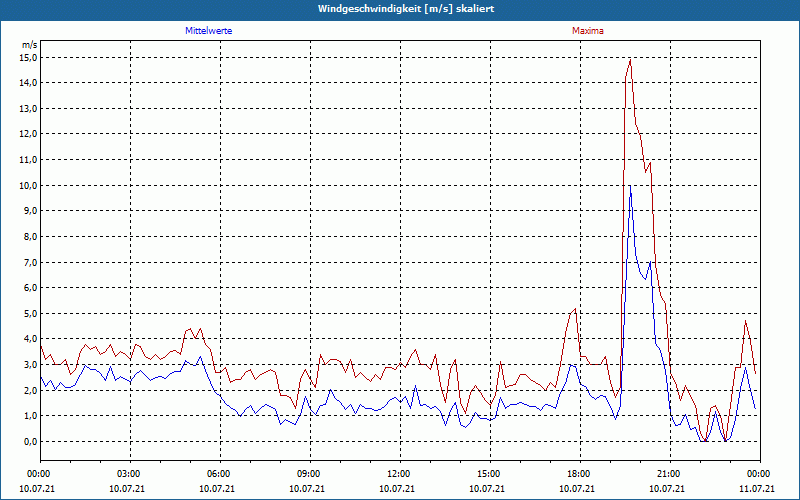Click the 06:00 time axis label
The height and width of the screenshot is (500, 800).
pyautogui.click(x=219, y=474)
